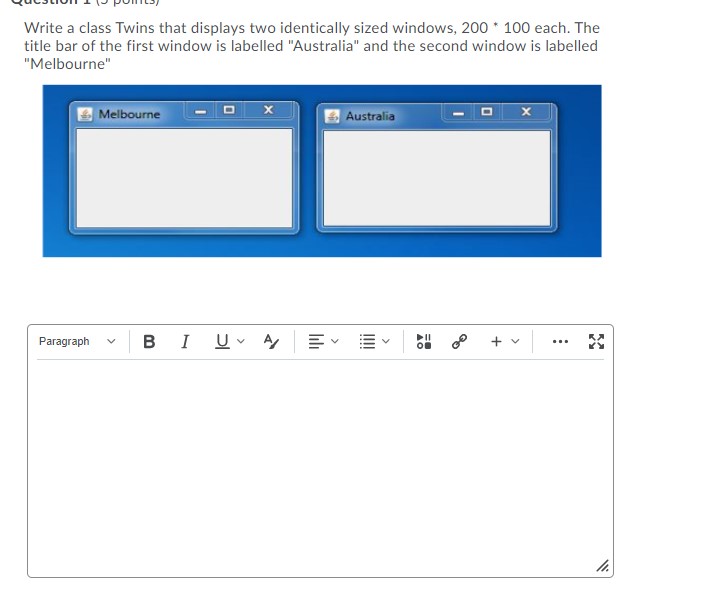
Task: Click the bulleted list icon
Action: pos(367,342)
